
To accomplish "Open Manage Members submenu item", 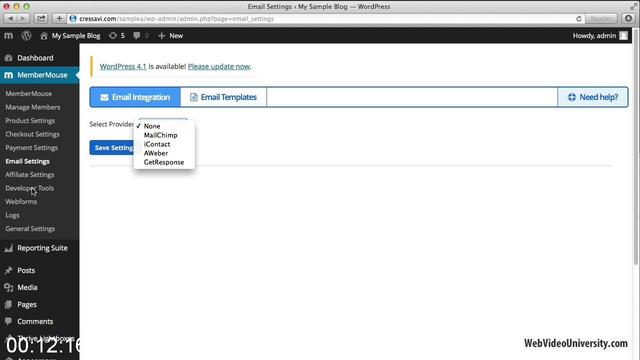I will tap(33, 107).
